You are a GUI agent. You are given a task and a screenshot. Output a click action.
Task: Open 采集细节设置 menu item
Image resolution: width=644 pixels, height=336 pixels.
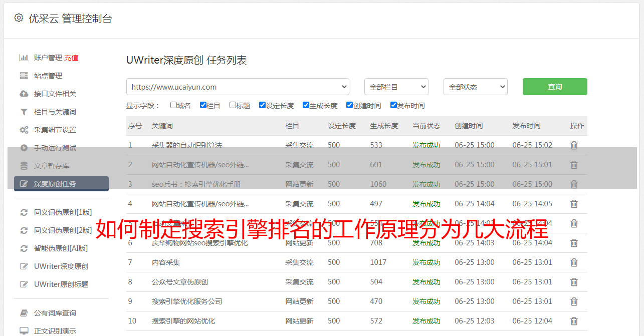[55, 130]
